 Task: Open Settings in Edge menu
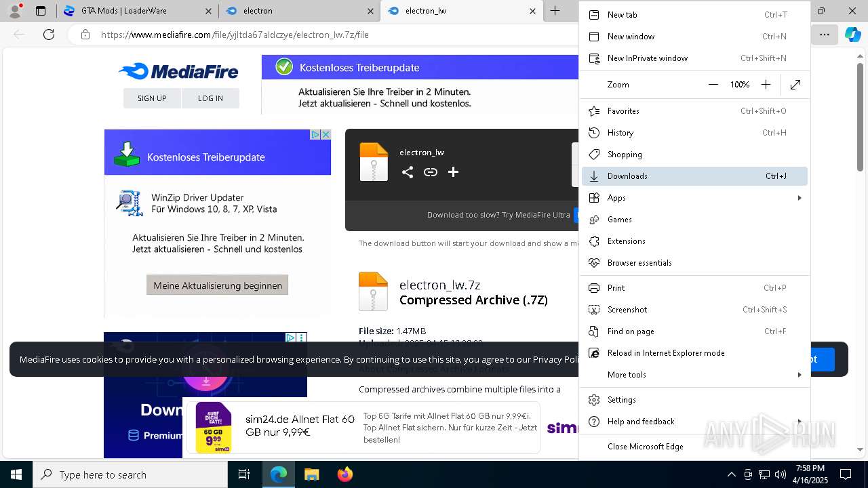coord(694,400)
